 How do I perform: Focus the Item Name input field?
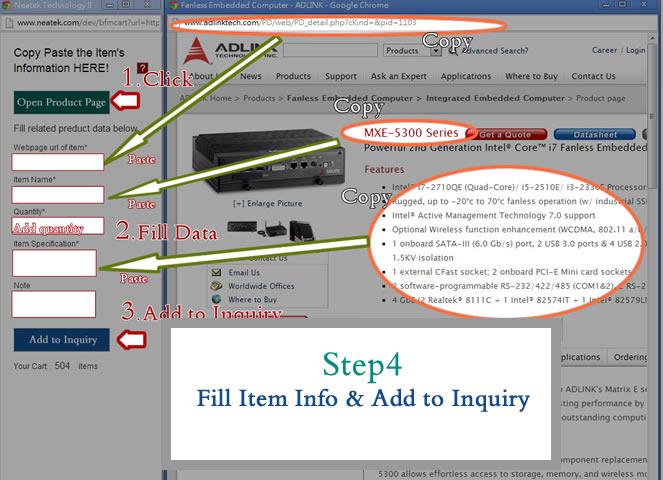pyautogui.click(x=58, y=195)
